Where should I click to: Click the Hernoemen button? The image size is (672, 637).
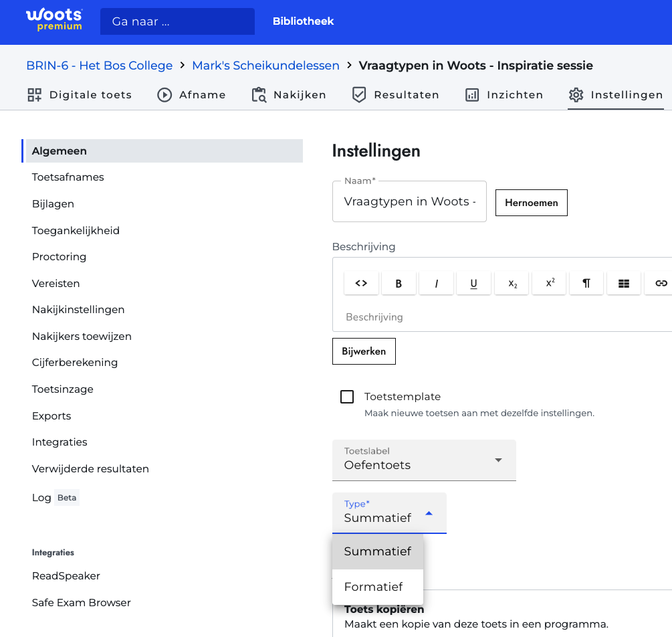tap(531, 203)
